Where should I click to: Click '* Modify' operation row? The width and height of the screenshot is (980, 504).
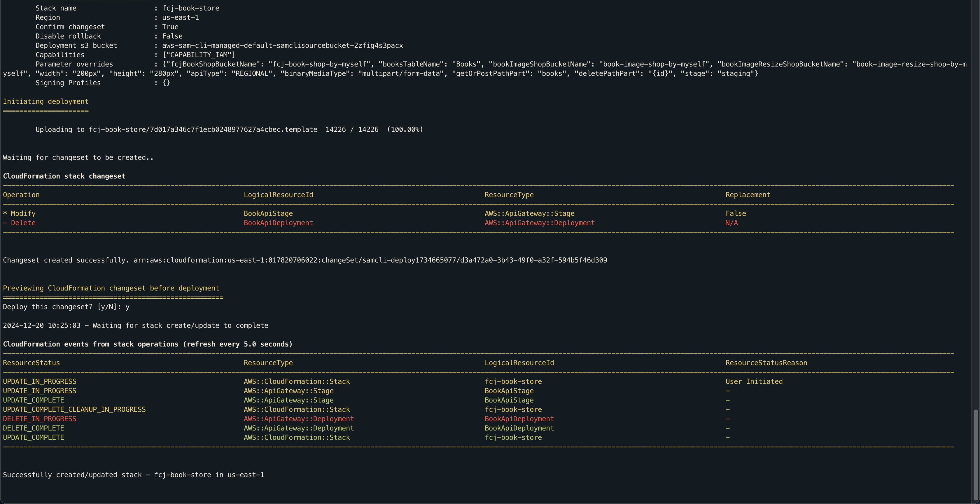click(x=19, y=213)
